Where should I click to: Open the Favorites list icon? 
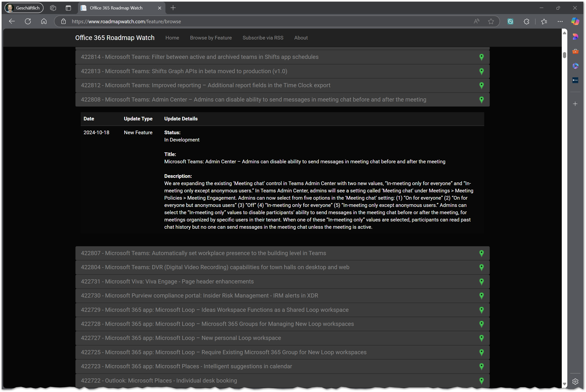(544, 22)
